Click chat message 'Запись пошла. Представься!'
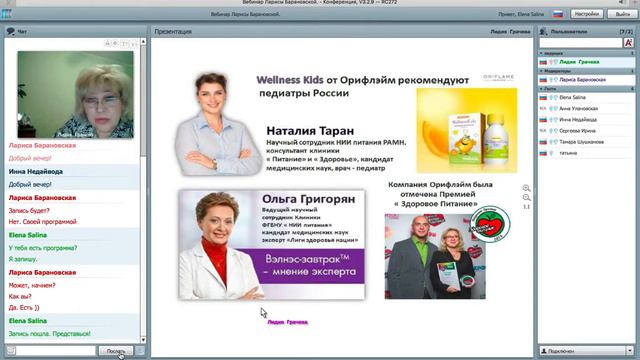This screenshot has height=360, width=640. [49, 333]
